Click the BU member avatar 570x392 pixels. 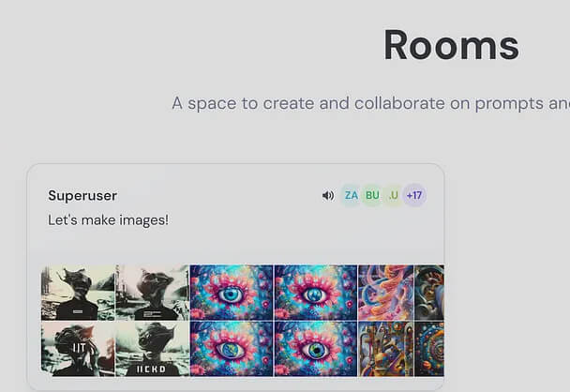coord(372,195)
